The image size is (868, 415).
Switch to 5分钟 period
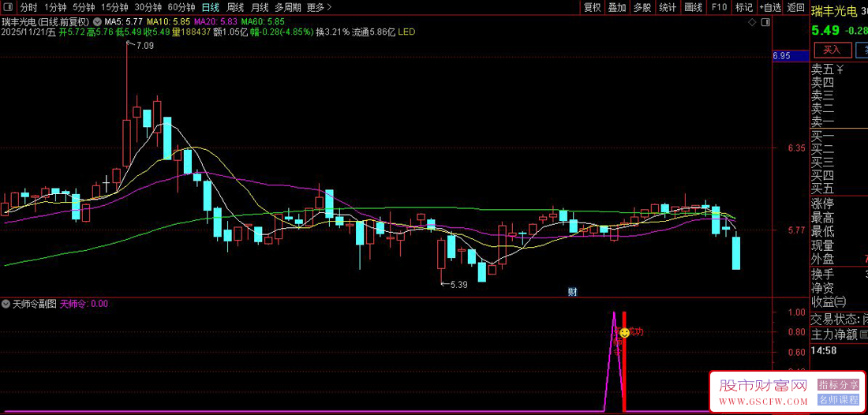point(84,7)
